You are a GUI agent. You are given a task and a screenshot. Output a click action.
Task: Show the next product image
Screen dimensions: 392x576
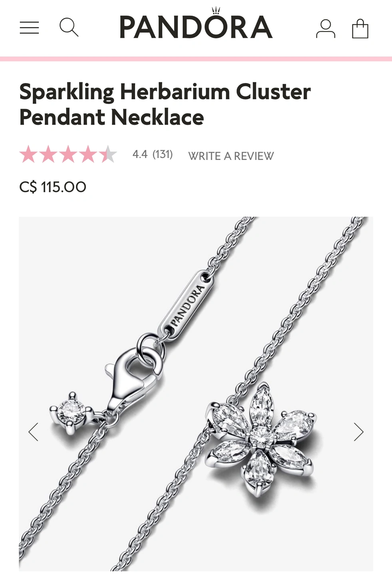[358, 432]
